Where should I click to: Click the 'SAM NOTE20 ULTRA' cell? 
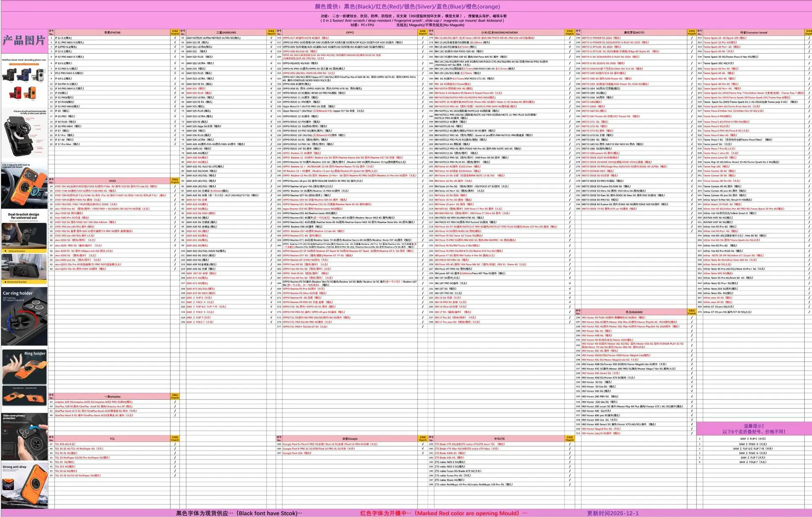226,38
